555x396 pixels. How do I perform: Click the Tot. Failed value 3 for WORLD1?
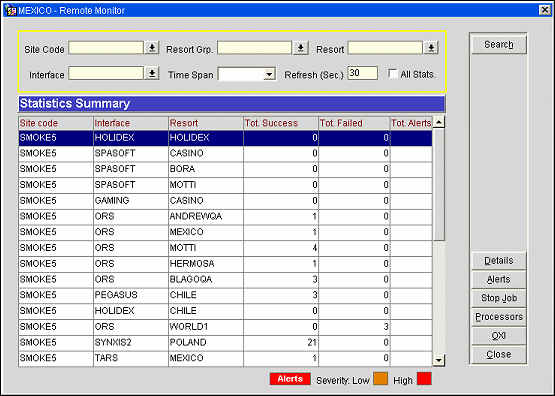pos(354,326)
